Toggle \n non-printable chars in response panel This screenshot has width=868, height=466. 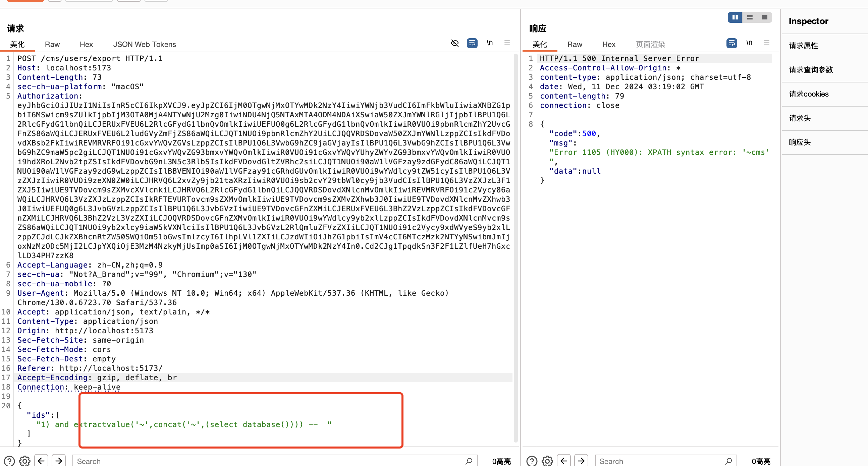749,43
